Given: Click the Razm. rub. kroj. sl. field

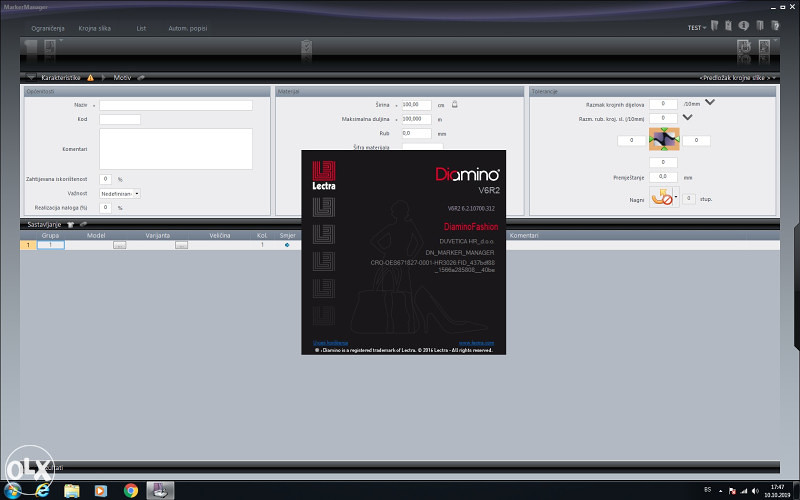Looking at the screenshot, I should pos(663,118).
